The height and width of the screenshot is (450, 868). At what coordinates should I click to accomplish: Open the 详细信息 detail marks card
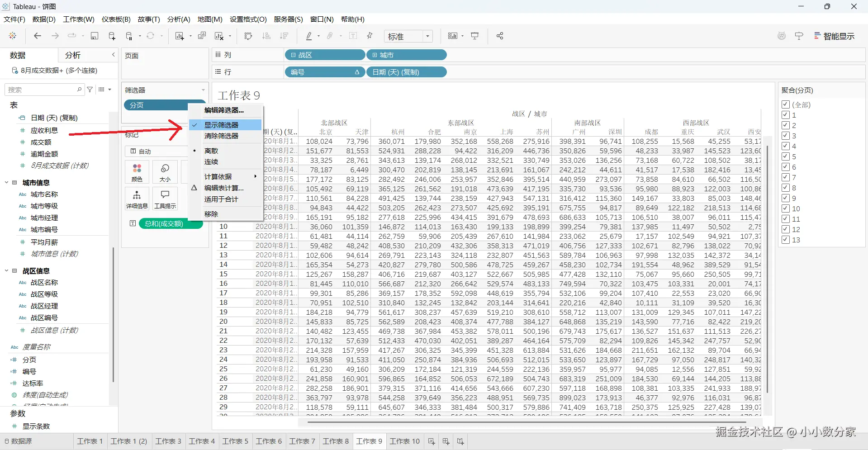tap(137, 199)
